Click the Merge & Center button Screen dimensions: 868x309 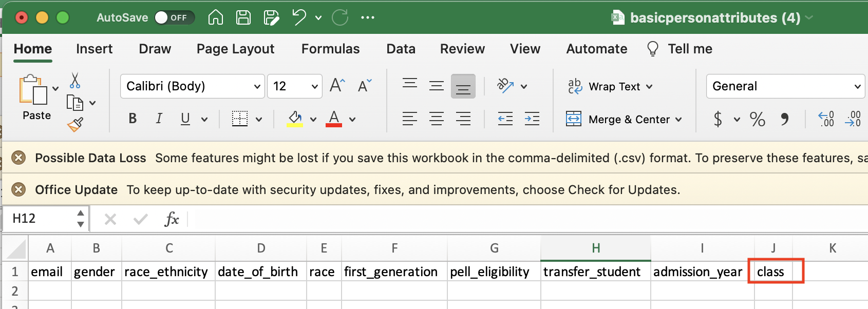(618, 119)
